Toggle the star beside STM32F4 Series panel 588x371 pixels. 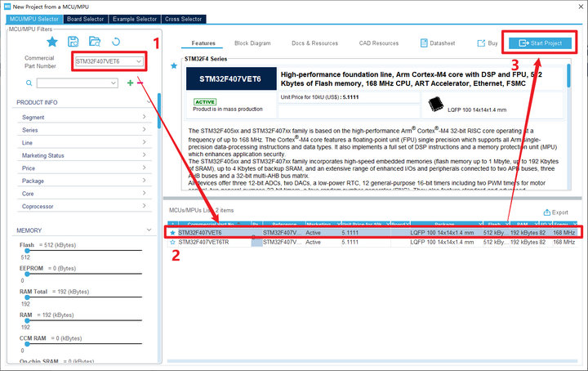coord(174,65)
